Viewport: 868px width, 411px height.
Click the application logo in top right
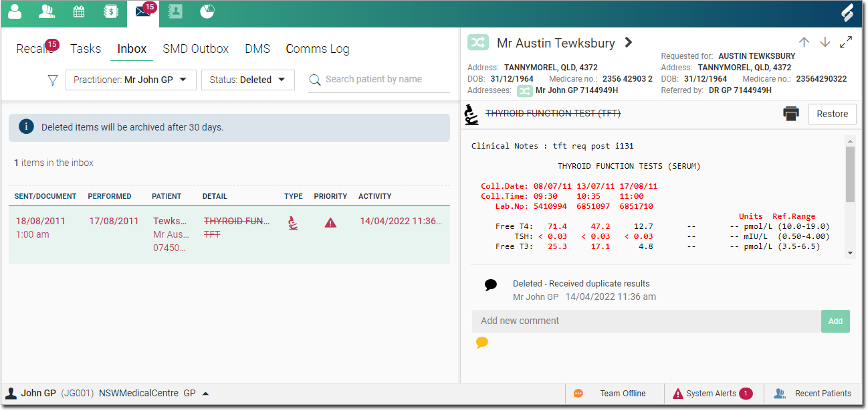click(x=847, y=12)
